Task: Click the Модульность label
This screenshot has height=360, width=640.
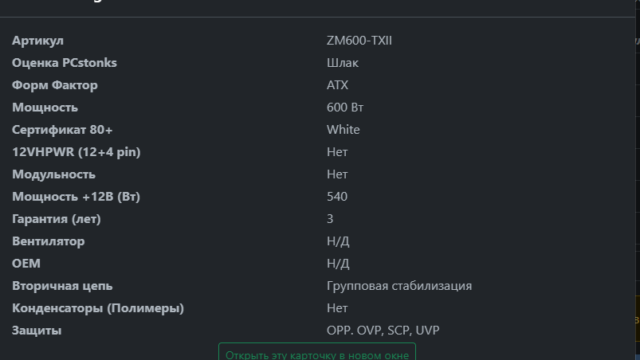Action: [53, 175]
